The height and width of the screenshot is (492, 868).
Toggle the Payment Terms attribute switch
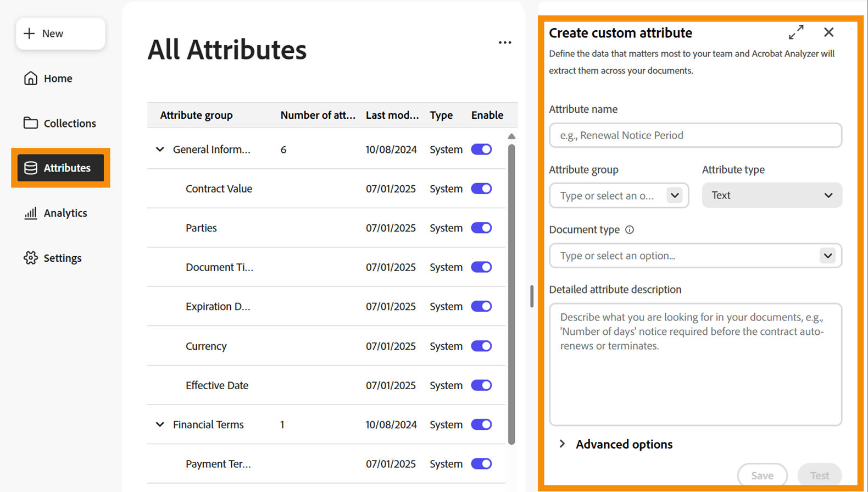tap(481, 463)
